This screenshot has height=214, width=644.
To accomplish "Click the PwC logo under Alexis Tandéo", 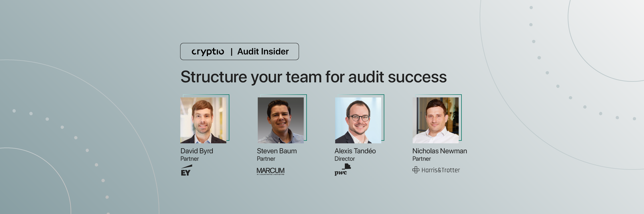I will point(343,170).
